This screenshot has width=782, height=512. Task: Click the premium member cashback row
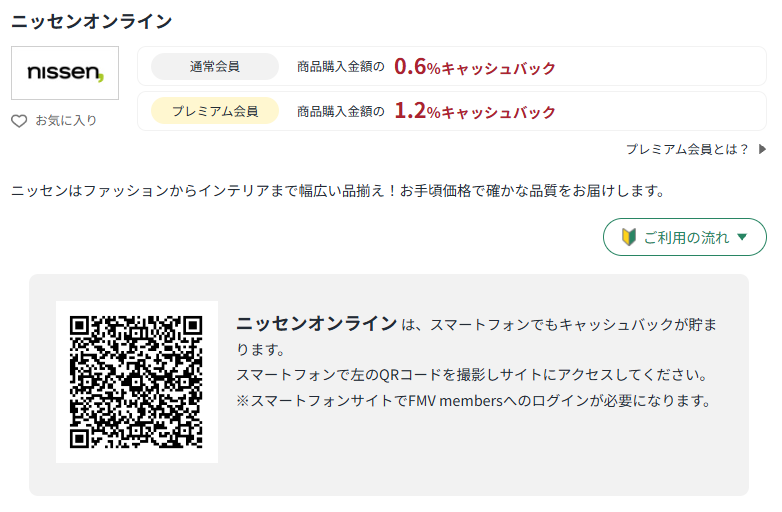point(452,111)
